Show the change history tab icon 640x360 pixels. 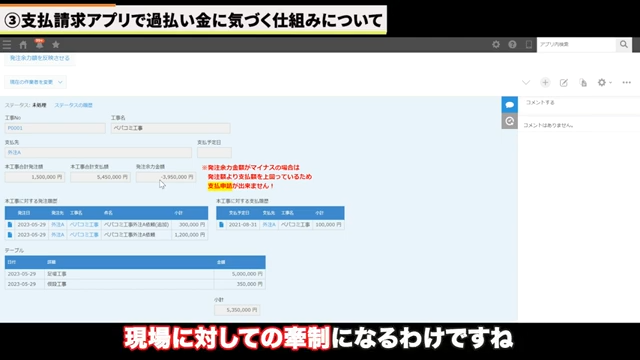coord(509,121)
